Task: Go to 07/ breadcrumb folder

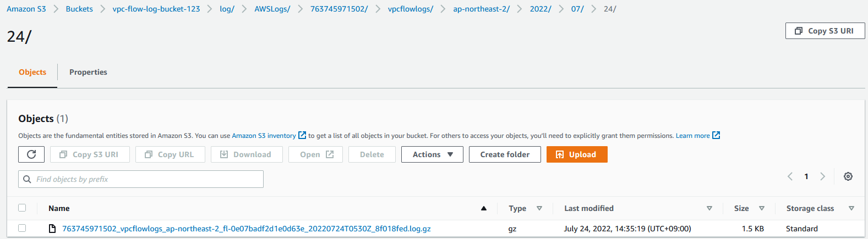Action: 577,9
